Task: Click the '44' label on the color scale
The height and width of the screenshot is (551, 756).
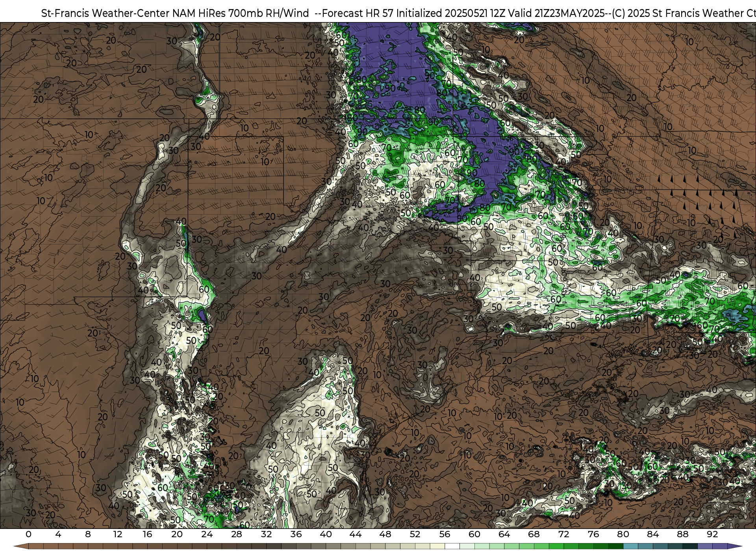Action: click(x=356, y=534)
